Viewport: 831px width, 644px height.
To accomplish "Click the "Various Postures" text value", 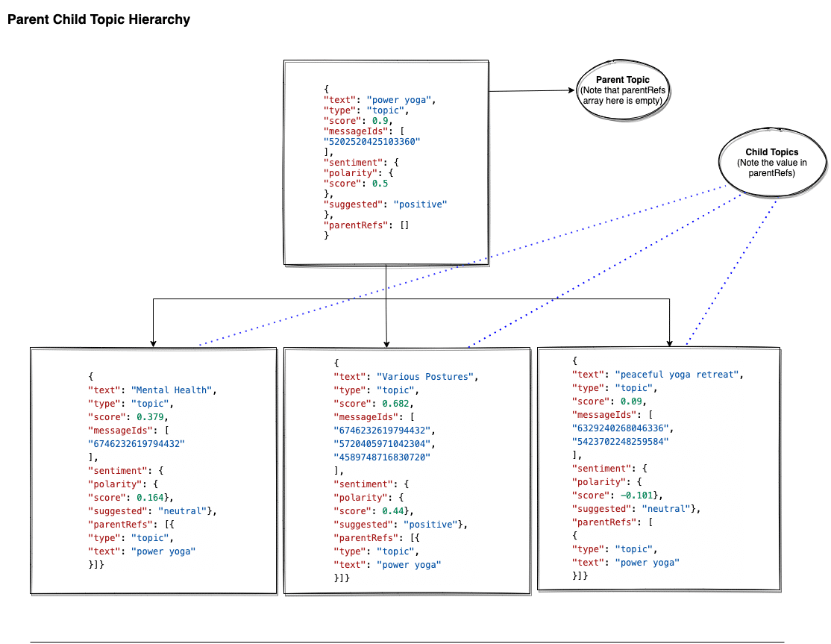I will click(x=424, y=377).
